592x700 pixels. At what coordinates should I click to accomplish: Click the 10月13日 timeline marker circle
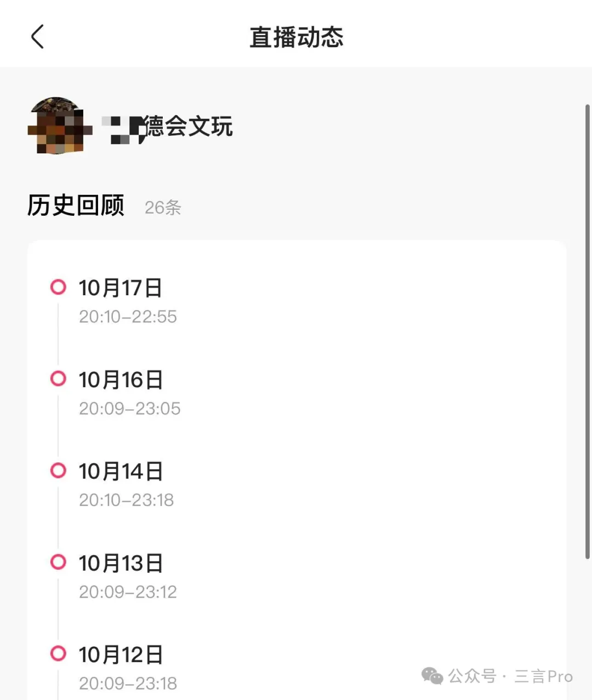pos(58,562)
